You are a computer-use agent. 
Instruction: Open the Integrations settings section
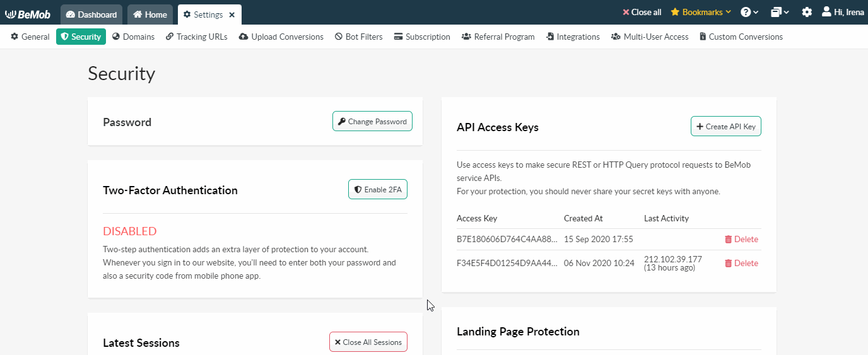click(x=573, y=37)
